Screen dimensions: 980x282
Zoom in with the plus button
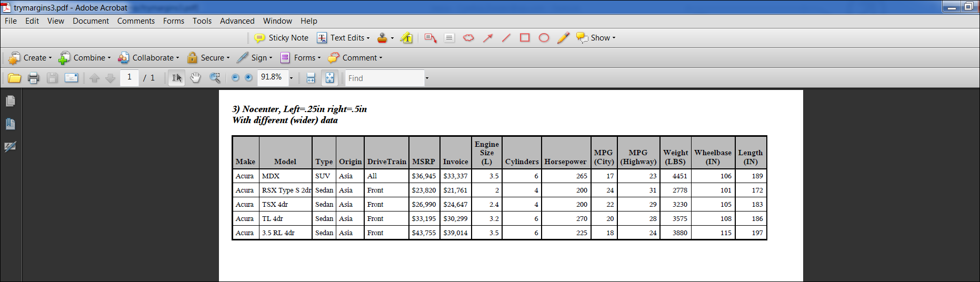pyautogui.click(x=248, y=78)
